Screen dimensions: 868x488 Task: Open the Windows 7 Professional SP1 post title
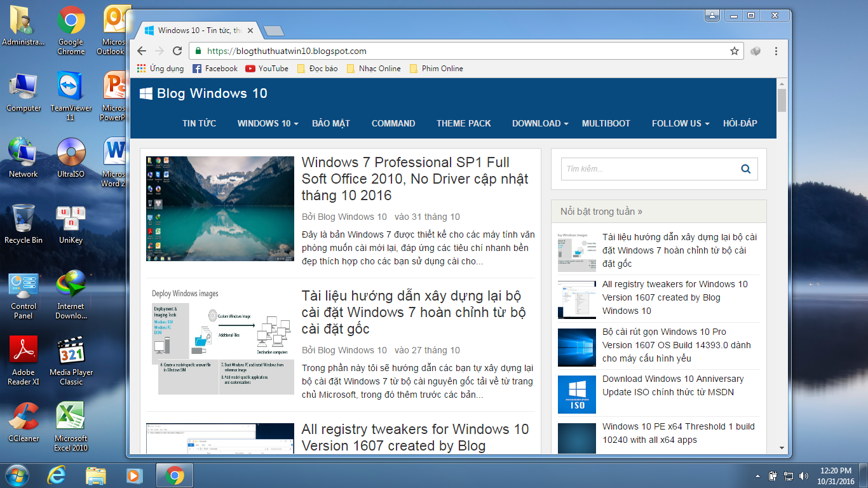(415, 179)
